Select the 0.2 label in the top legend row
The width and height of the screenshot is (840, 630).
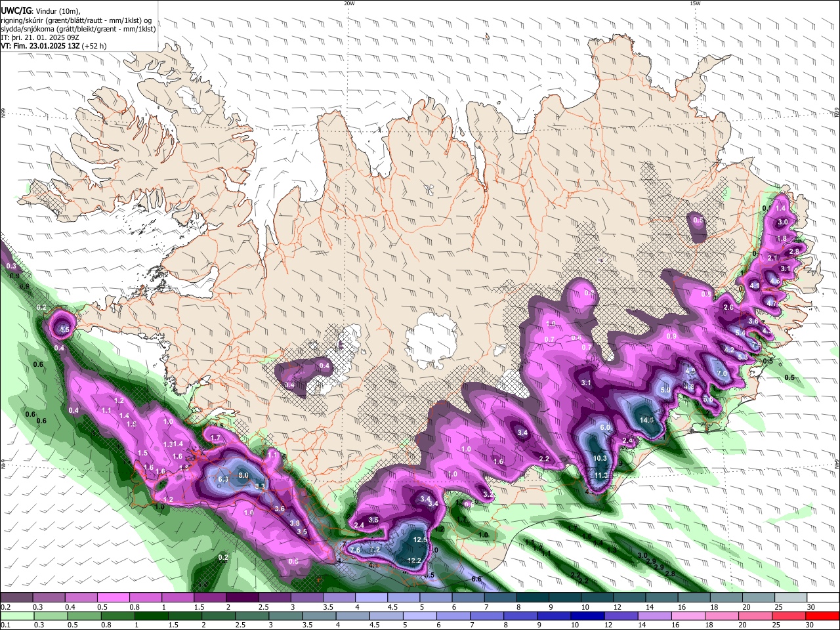(x=5, y=607)
